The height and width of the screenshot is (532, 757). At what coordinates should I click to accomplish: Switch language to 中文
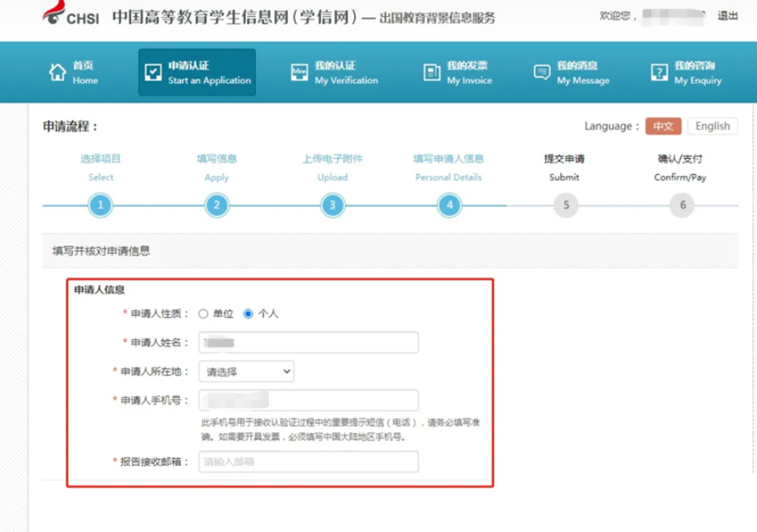pyautogui.click(x=664, y=126)
